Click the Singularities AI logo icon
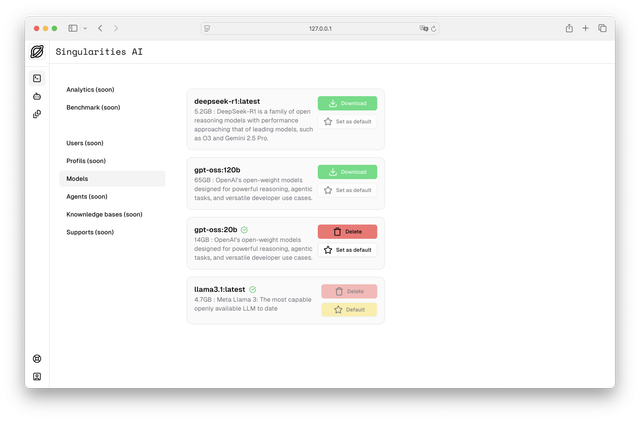This screenshot has width=640, height=421. (37, 52)
